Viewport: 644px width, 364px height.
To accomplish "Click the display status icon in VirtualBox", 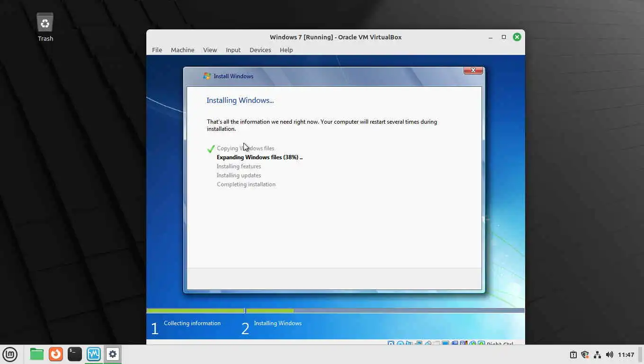I will coord(445,344).
